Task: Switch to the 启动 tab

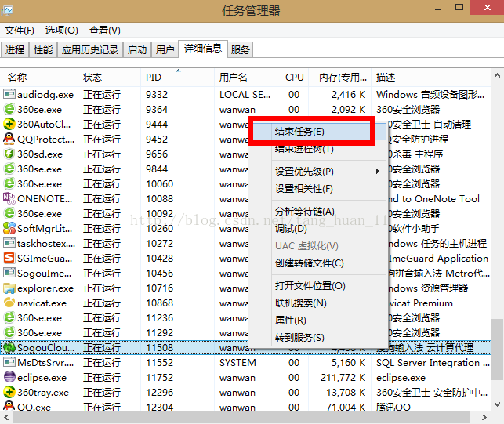Action: 137,50
